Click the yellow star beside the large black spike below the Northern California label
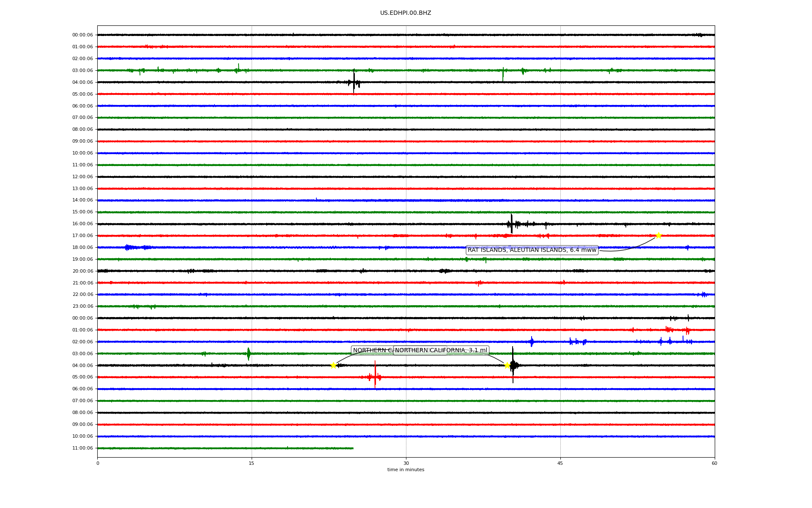The image size is (812, 508). pyautogui.click(x=507, y=365)
